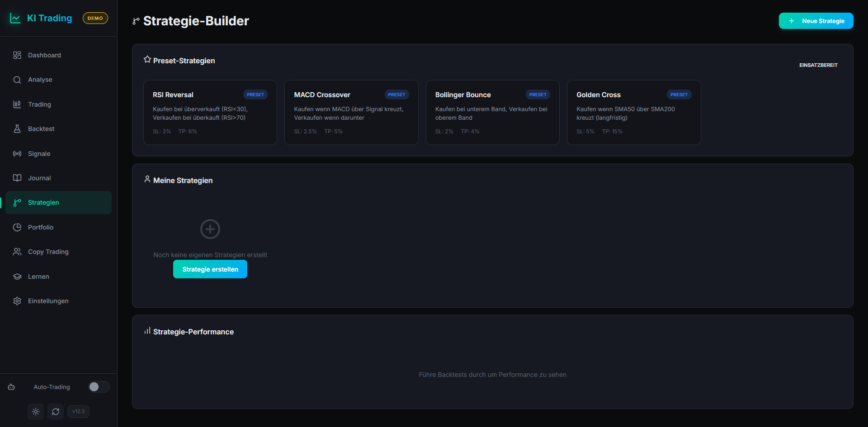Click the Strategie erstellen button
868x427 pixels.
pyautogui.click(x=210, y=269)
